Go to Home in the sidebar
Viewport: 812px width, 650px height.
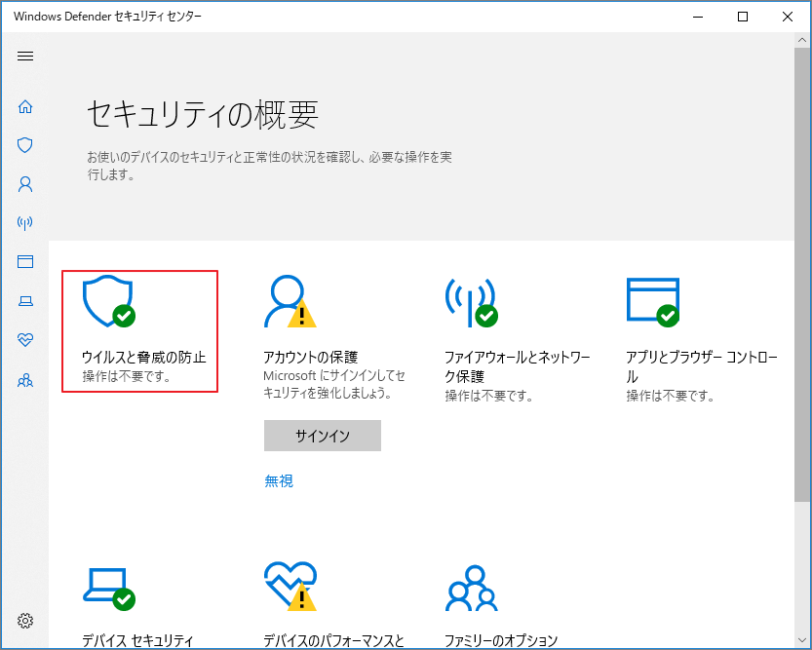[25, 106]
